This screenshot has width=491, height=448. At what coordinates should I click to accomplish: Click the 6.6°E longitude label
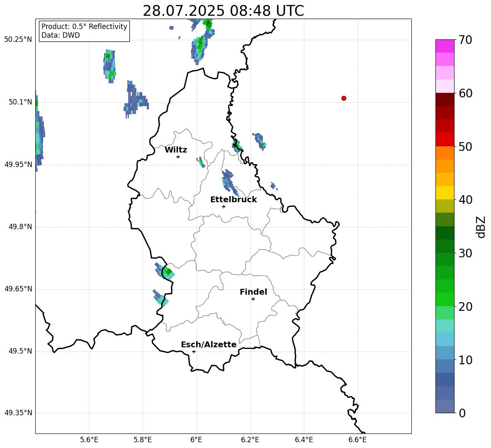357,440
